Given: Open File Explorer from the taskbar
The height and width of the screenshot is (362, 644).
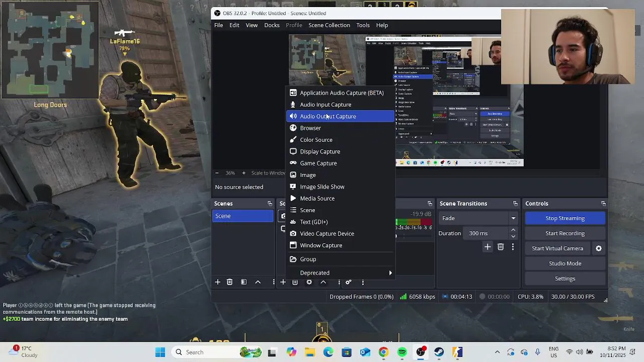Looking at the screenshot, I should tap(309, 352).
